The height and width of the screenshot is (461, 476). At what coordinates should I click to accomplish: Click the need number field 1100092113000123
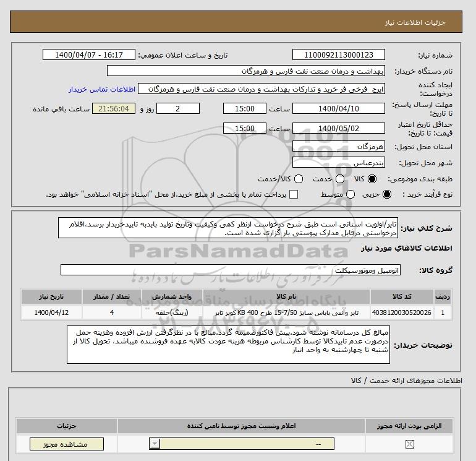pyautogui.click(x=339, y=54)
